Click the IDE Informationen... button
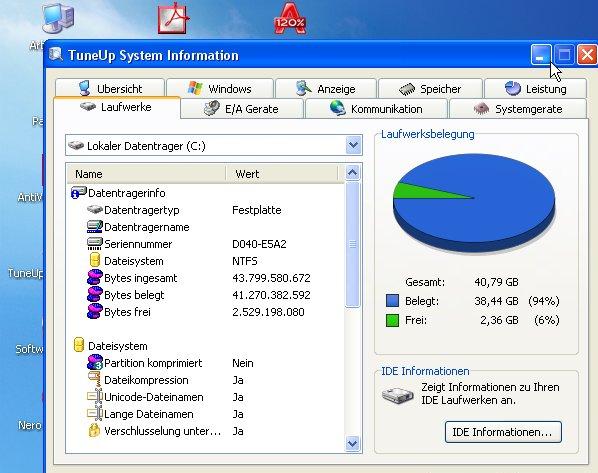Screen dimensions: 598x473 (x=503, y=432)
